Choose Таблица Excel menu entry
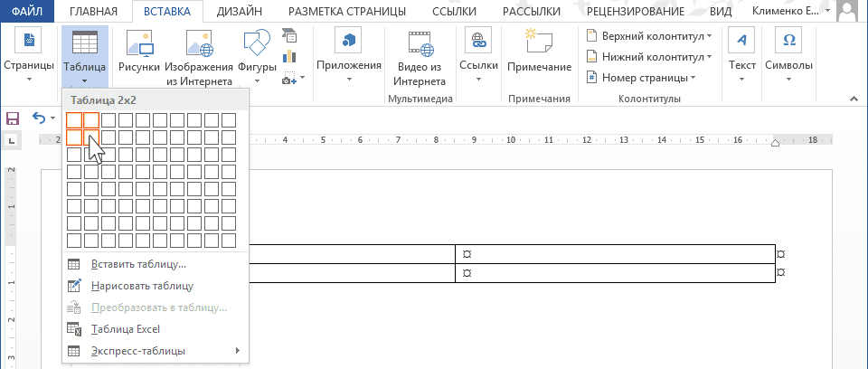Viewport: 868px width, 369px height. [156, 329]
